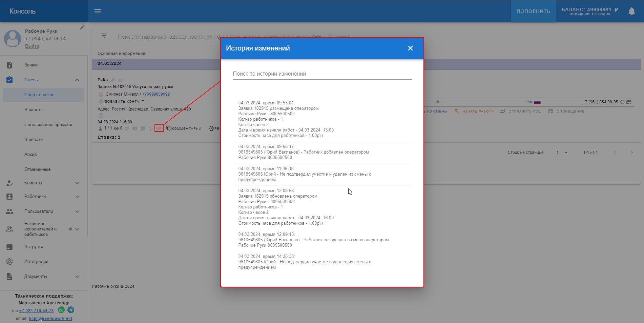Click the shared folder icon in shift row
Image resolution: width=644 pixels, height=323 pixels.
click(135, 128)
